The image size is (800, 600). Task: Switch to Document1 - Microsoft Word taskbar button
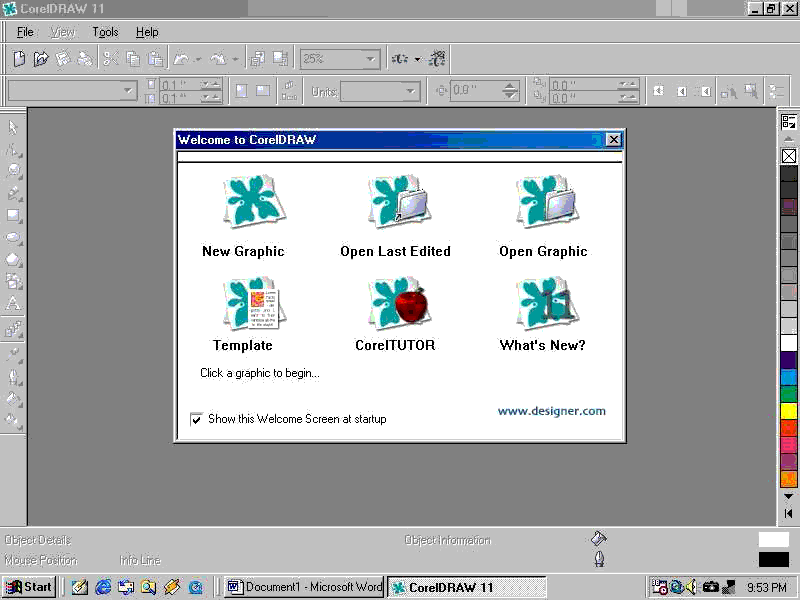click(305, 587)
